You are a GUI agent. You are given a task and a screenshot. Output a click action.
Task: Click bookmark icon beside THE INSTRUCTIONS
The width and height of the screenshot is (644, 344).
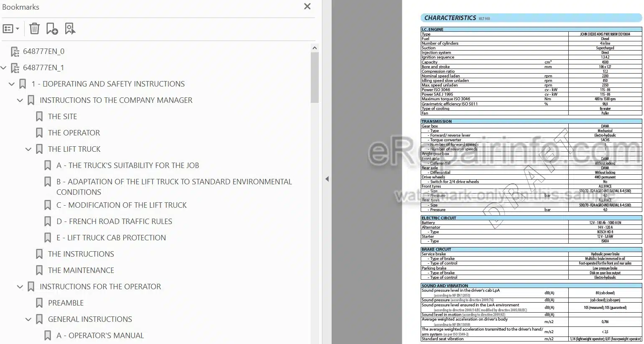[39, 254]
